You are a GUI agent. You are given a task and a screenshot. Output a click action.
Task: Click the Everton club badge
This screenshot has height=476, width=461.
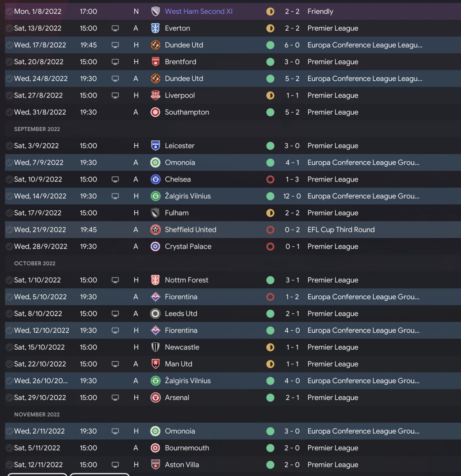155,28
